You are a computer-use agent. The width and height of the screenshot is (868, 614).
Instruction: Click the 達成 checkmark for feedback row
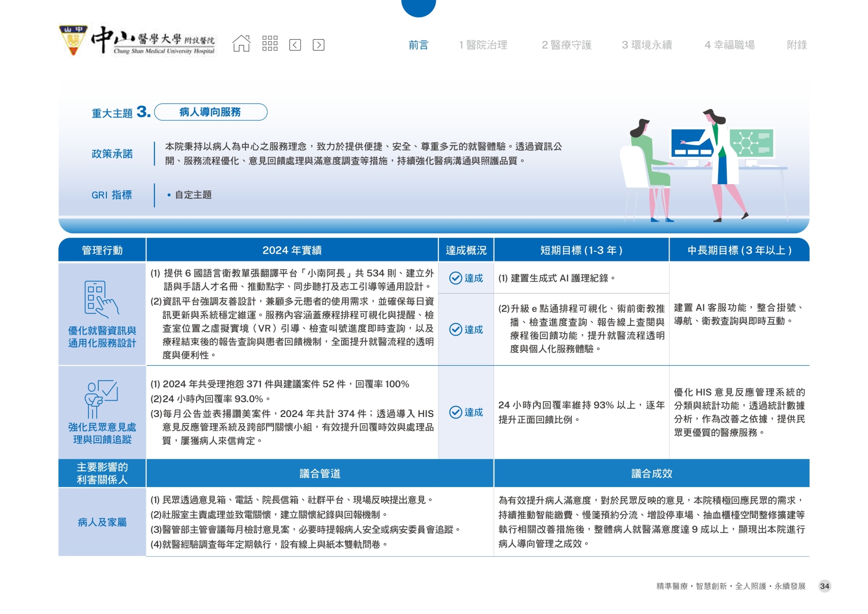456,412
